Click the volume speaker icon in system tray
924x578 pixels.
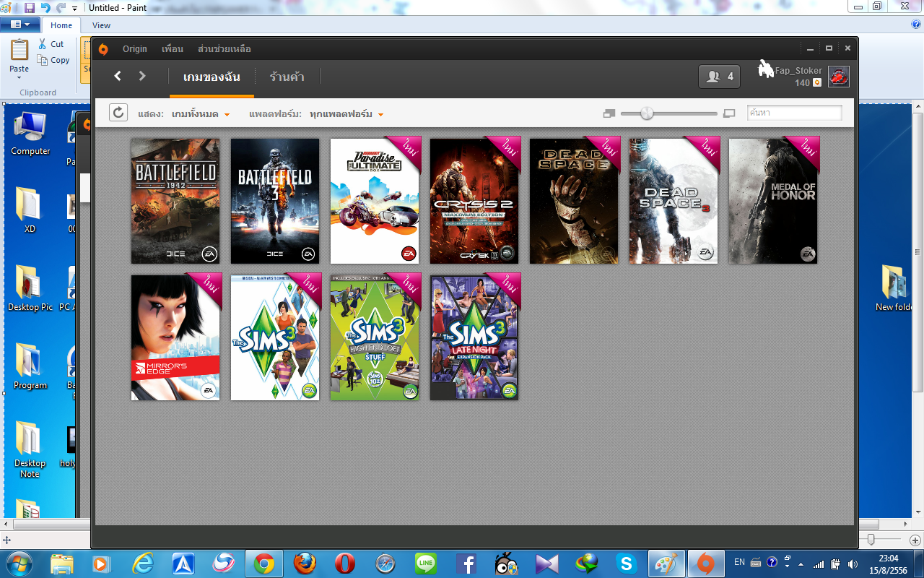click(853, 563)
